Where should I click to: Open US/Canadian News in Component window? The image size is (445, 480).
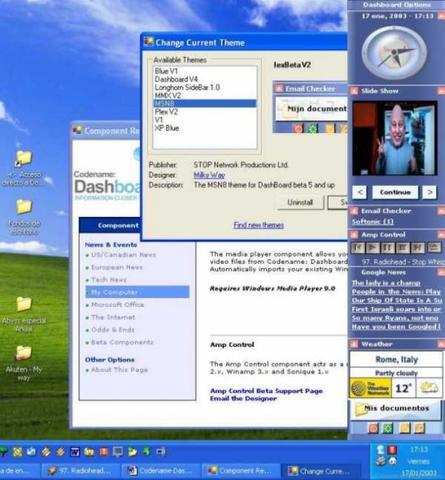coord(123,255)
